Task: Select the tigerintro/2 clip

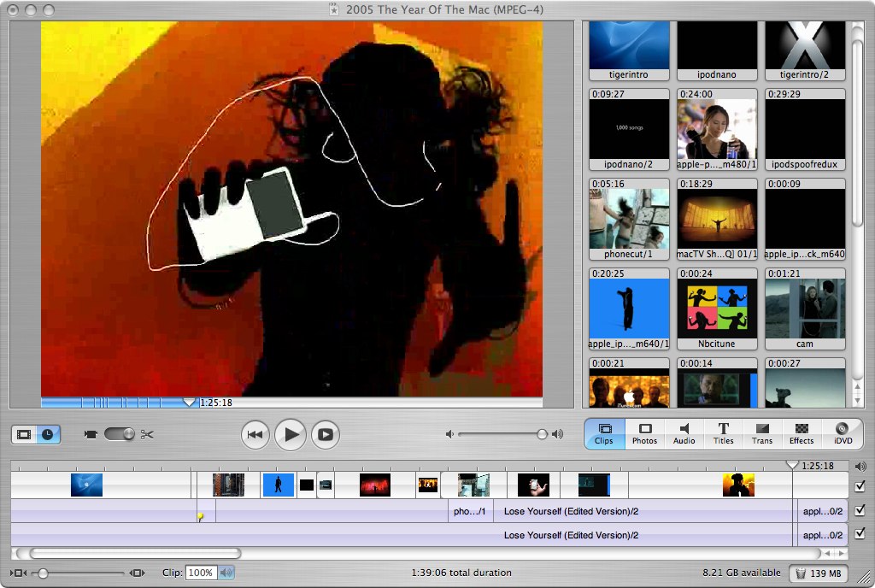Action: (x=805, y=50)
